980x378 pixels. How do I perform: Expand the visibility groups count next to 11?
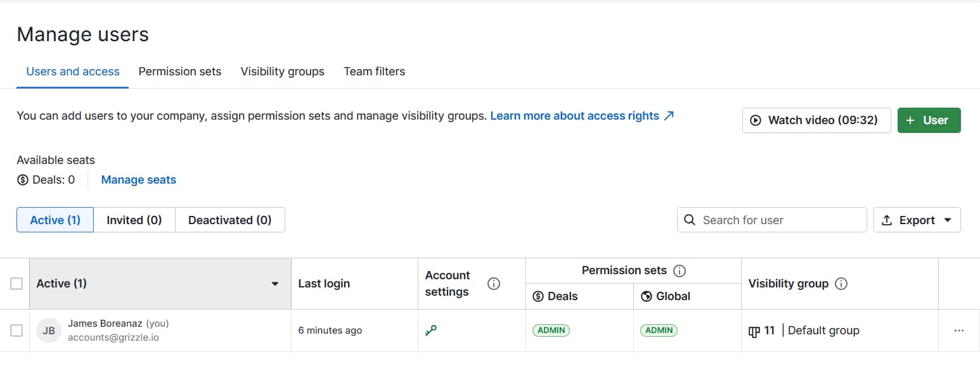[761, 330]
